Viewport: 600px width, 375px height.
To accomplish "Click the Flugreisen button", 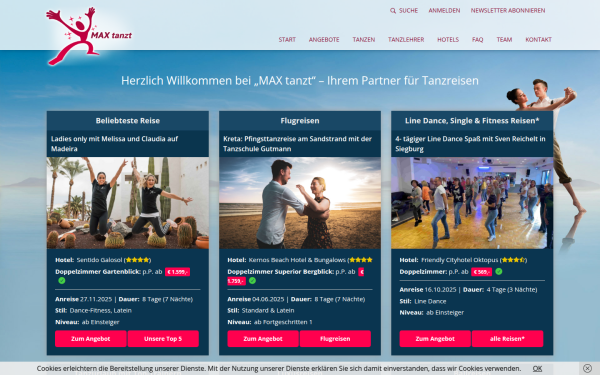I will 335,339.
